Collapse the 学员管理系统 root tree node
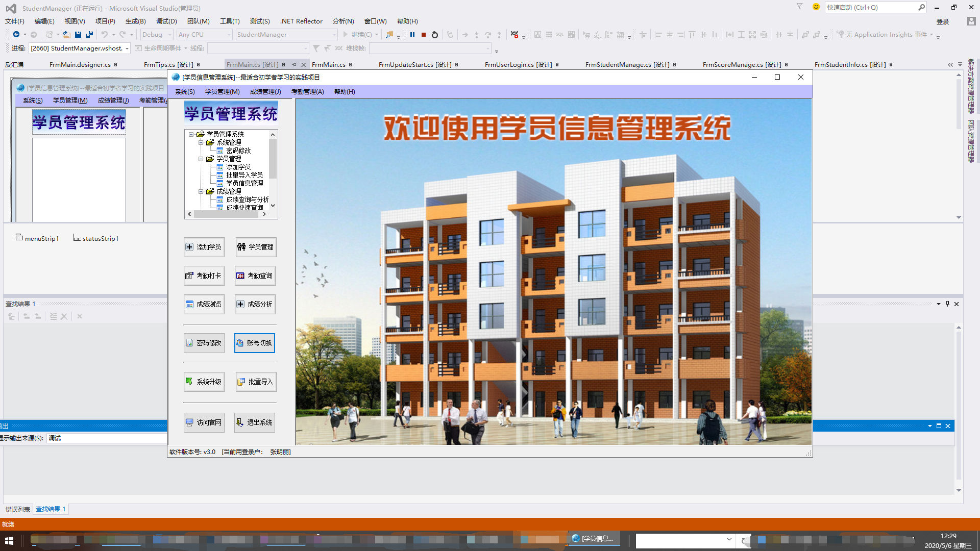 coord(191,134)
